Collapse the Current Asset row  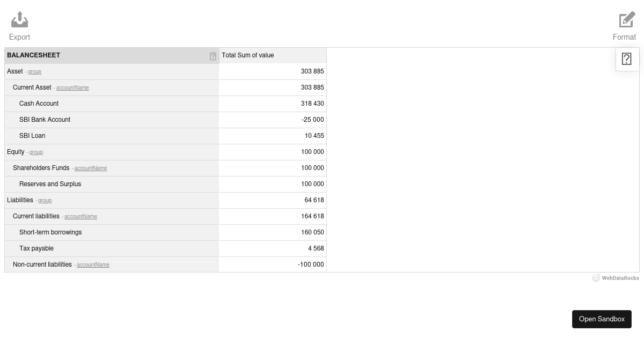tap(32, 87)
